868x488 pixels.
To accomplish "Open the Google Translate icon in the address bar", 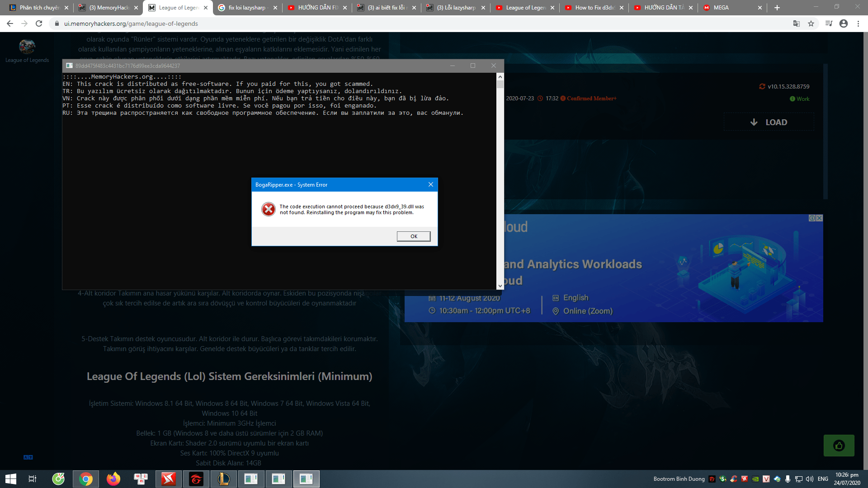I will coord(797,23).
